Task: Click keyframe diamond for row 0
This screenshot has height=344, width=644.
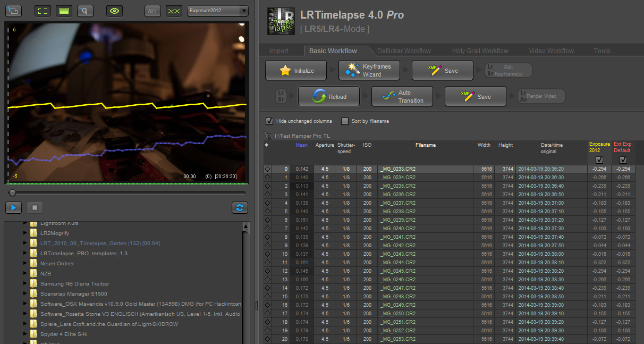Action: 267,169
